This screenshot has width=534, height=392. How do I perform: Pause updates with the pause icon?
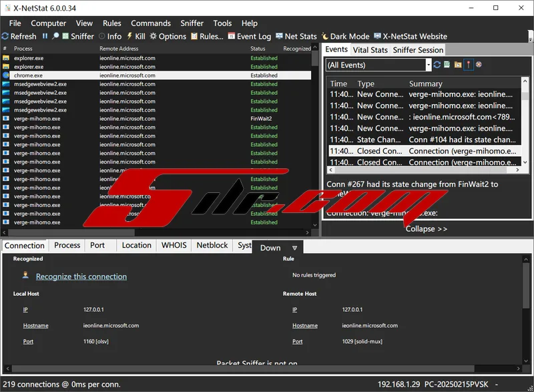[x=45, y=36]
